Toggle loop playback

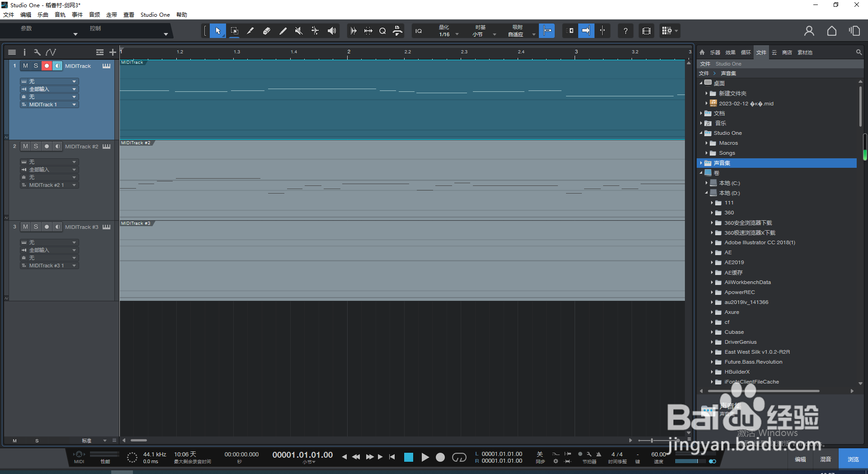point(459,457)
